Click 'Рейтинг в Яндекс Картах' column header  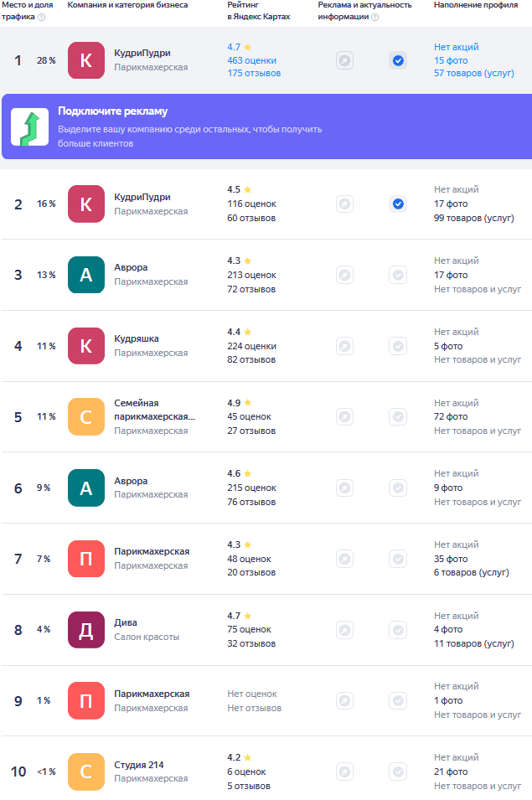[259, 11]
